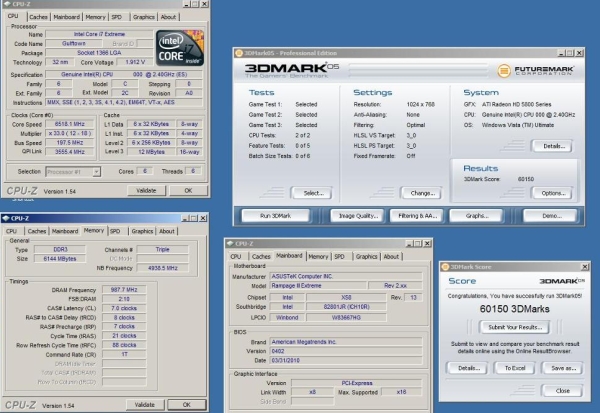Click Demo... button in 3DMark05
This screenshot has height=413, width=600.
(x=550, y=216)
